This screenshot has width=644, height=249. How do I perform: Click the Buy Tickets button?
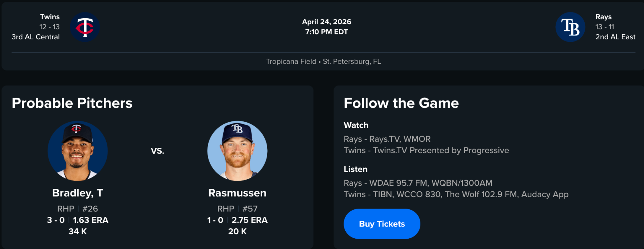point(382,224)
